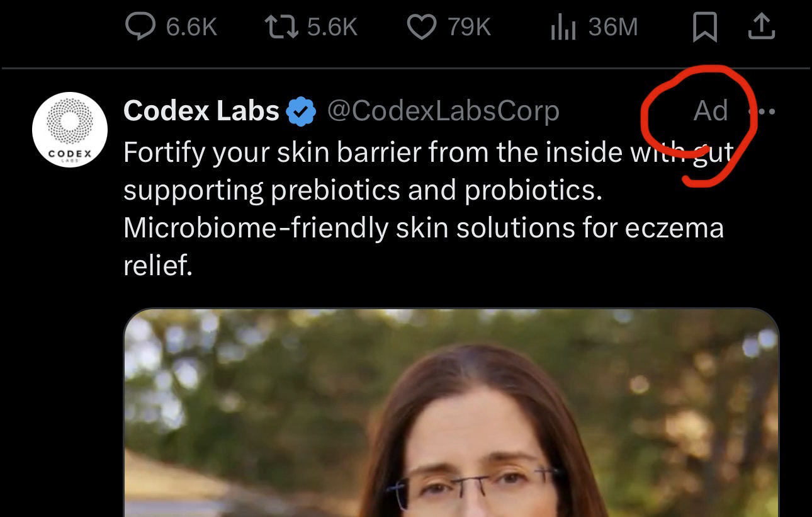Tap the 5.6K repost count

pos(332,27)
